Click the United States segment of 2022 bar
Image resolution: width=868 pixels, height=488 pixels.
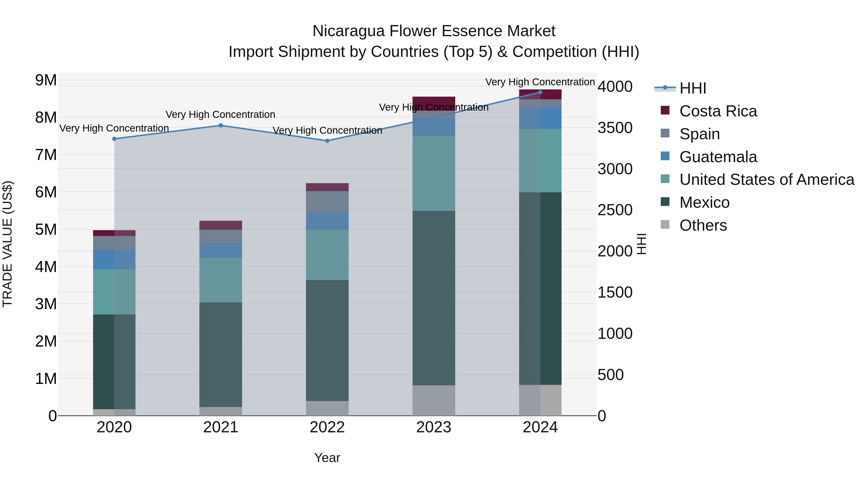point(327,255)
